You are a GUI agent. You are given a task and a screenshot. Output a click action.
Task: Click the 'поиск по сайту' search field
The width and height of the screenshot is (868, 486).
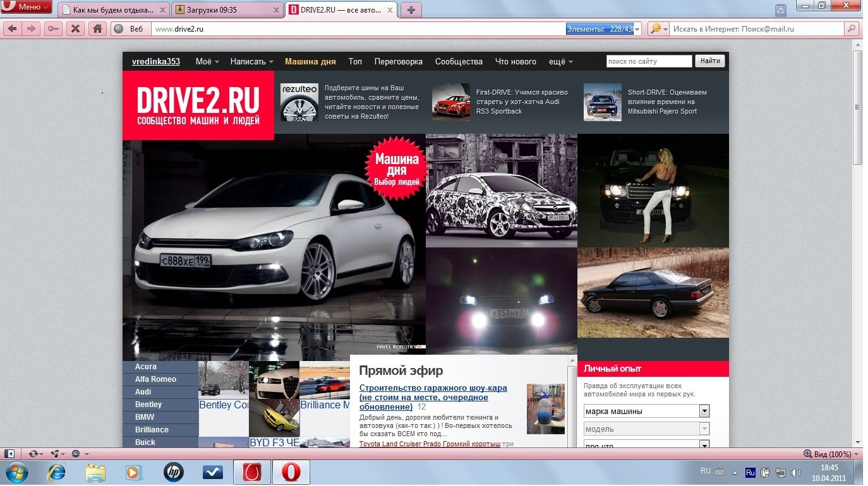point(649,61)
